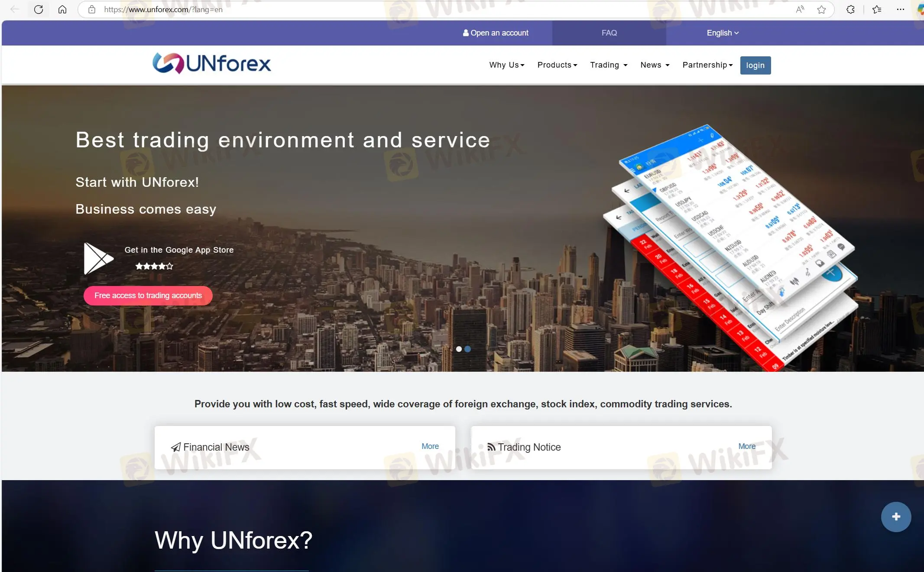Image resolution: width=924 pixels, height=572 pixels.
Task: Click the browser back arrow
Action: (x=15, y=9)
